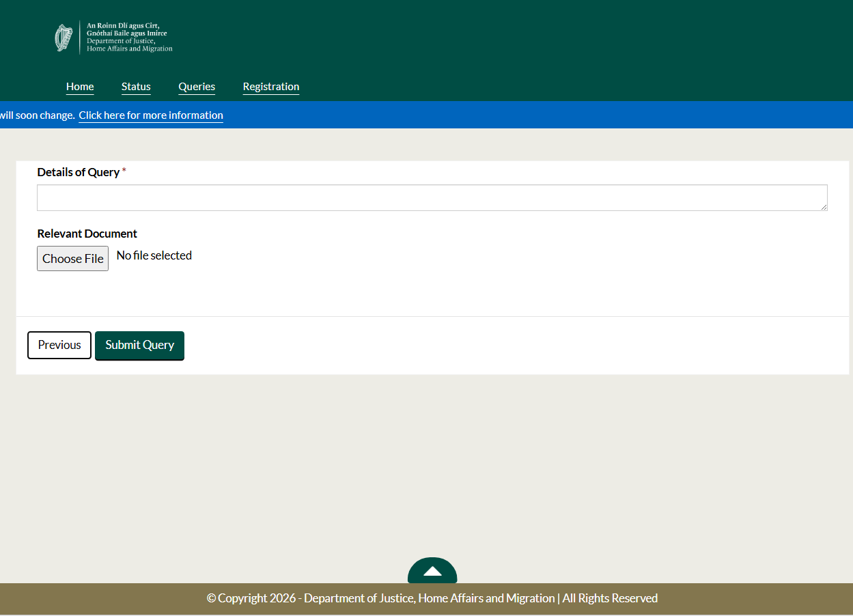Open the Registration menu item
The image size is (853, 616).
pos(271,87)
